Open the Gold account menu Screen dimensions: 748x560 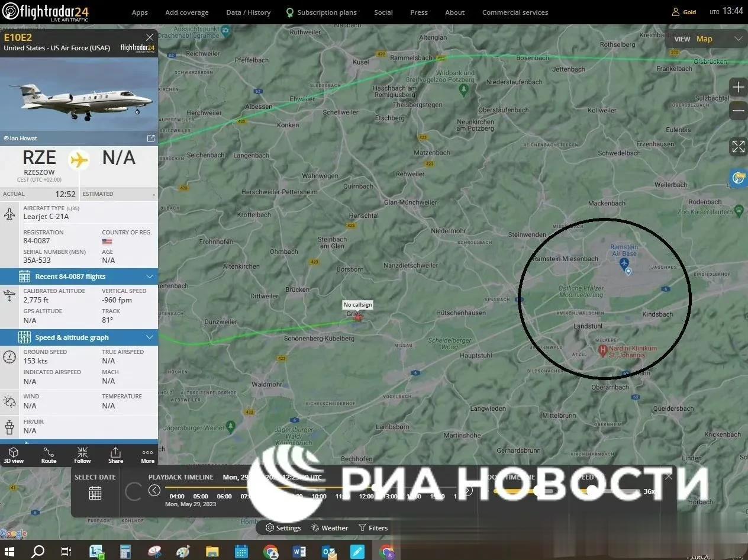point(684,12)
